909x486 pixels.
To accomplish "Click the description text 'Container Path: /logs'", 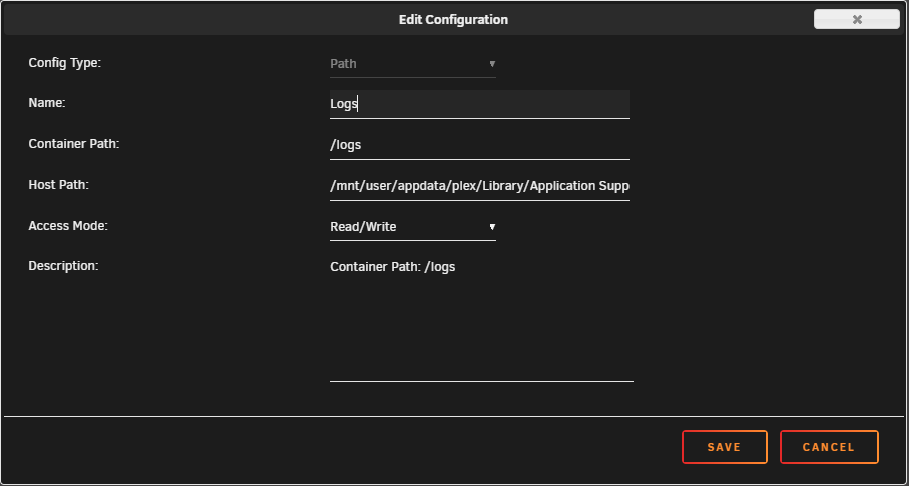I will 392,267.
